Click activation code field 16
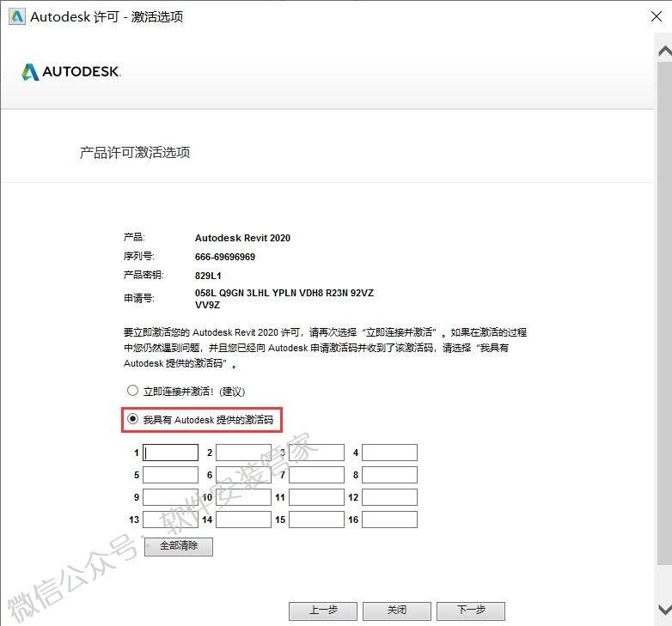The height and width of the screenshot is (626, 672). pos(389,520)
